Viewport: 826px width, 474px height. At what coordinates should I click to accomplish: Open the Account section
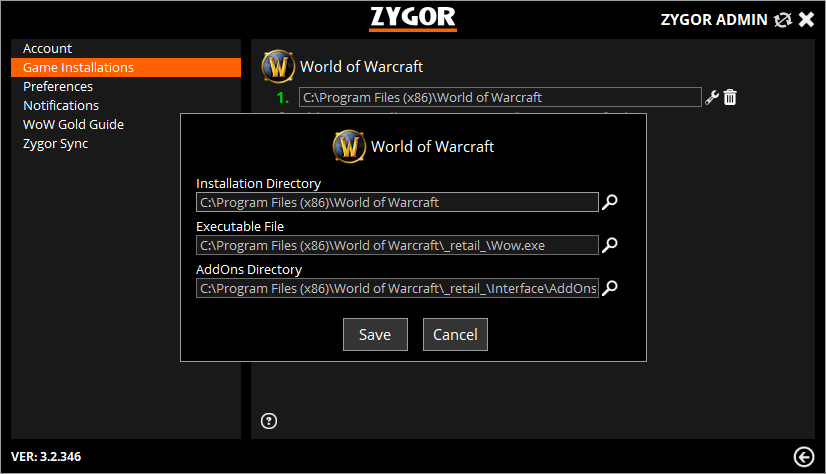tap(126, 48)
